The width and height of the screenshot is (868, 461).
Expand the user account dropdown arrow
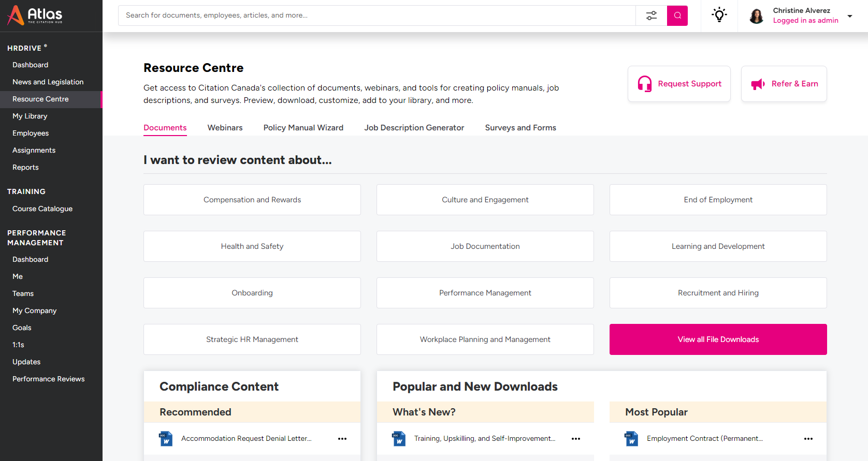[850, 16]
